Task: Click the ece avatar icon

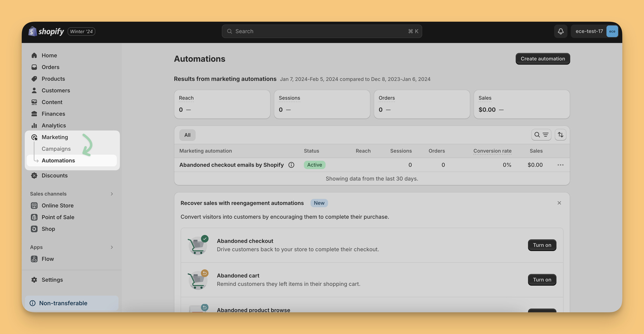Action: tap(612, 31)
